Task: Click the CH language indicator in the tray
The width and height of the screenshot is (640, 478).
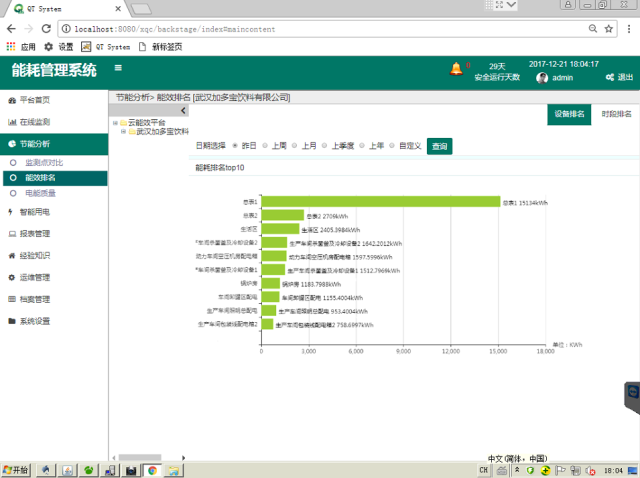Action: point(484,470)
